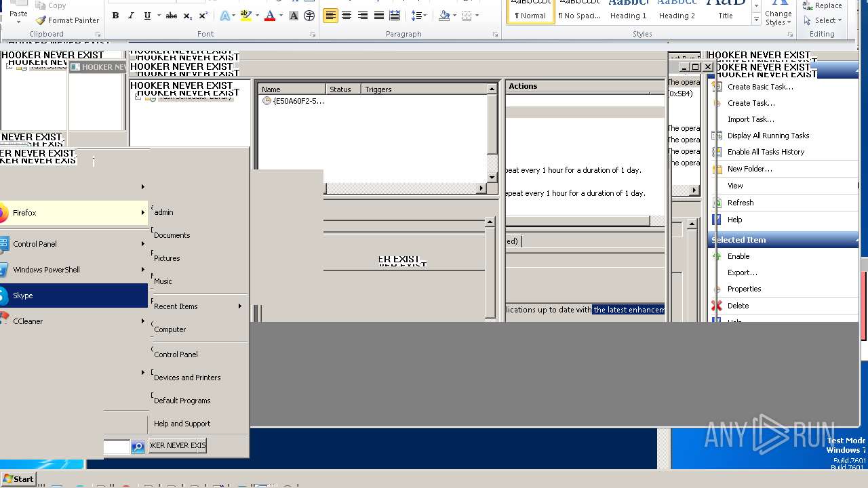
Task: Center the text
Action: click(x=347, y=16)
